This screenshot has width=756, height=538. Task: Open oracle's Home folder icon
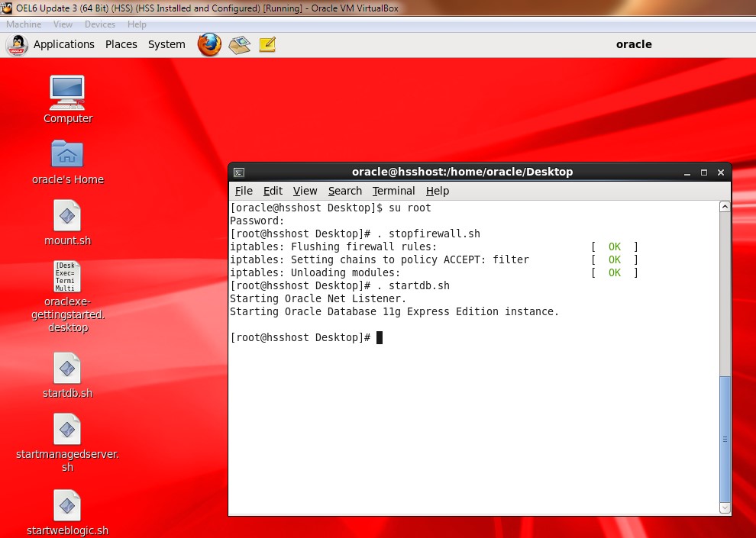click(67, 154)
